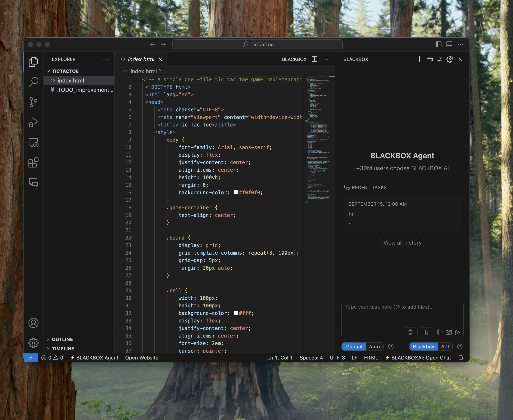Open the Extensions view
Viewport: 513px width, 420px height.
point(33,163)
